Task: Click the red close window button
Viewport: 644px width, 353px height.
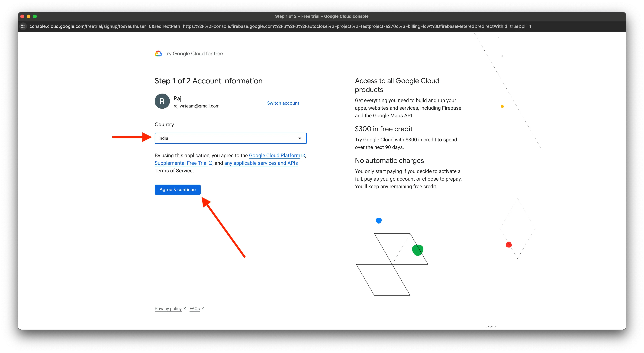Action: [x=22, y=16]
